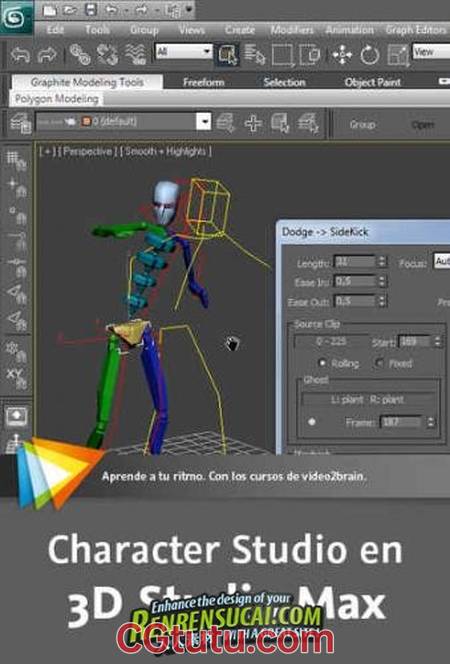This screenshot has height=664, width=450.
Task: Click the Length spinner arrows
Action: 382,261
